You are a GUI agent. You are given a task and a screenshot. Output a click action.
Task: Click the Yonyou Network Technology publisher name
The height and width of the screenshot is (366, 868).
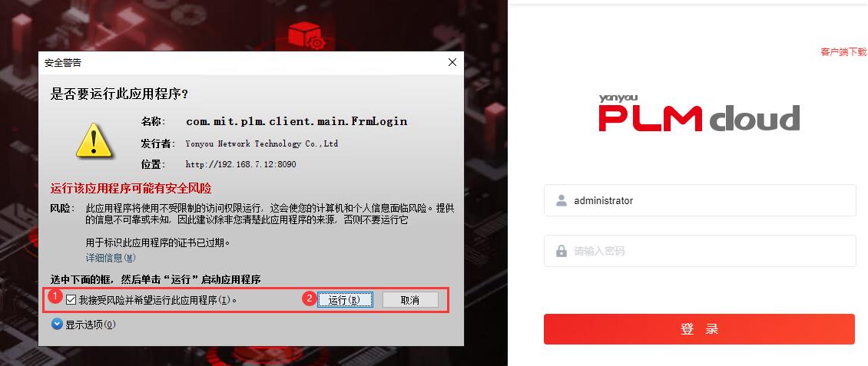point(262,143)
